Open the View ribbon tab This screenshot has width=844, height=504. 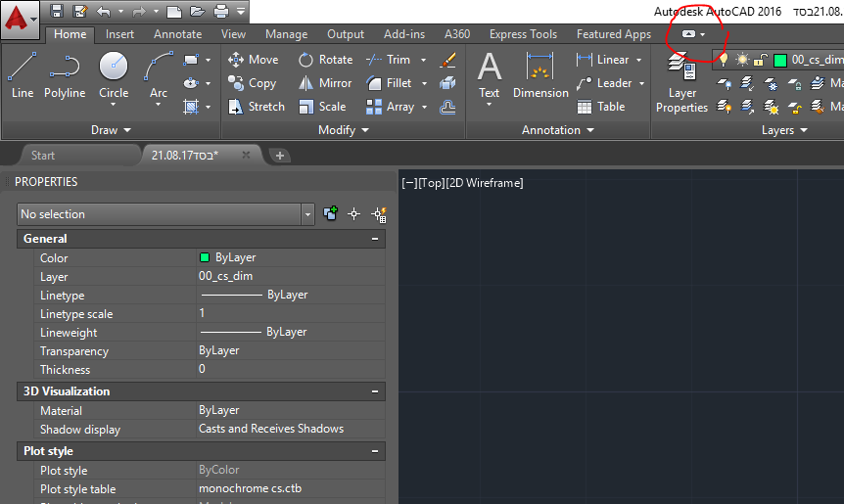click(x=233, y=34)
